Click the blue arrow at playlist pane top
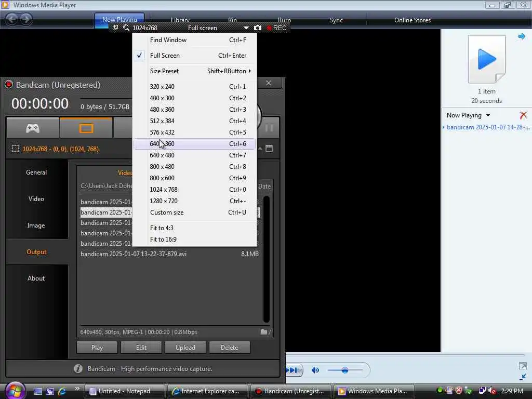Screen dimensions: 532x399 [522, 36]
